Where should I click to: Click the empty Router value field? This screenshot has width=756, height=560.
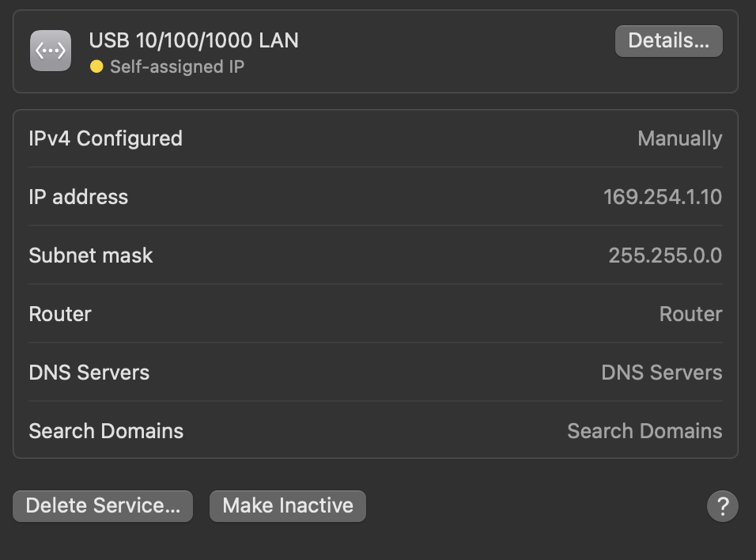(690, 314)
